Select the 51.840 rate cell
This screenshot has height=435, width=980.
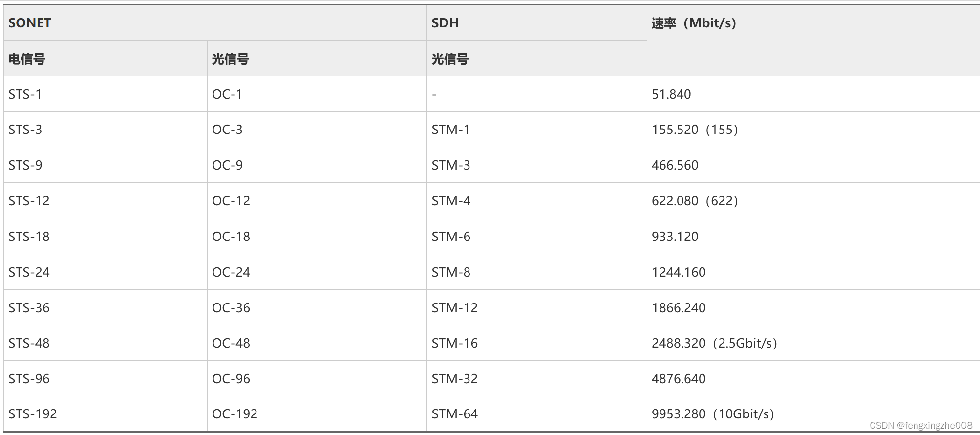click(x=671, y=94)
